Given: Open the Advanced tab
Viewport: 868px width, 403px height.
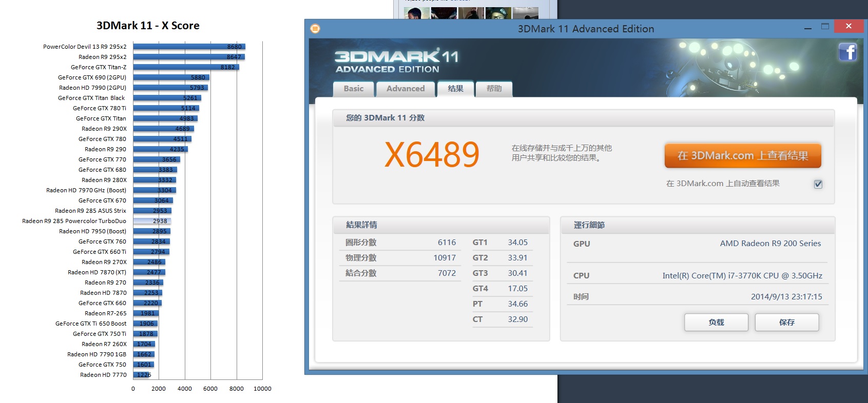Looking at the screenshot, I should click(x=405, y=89).
